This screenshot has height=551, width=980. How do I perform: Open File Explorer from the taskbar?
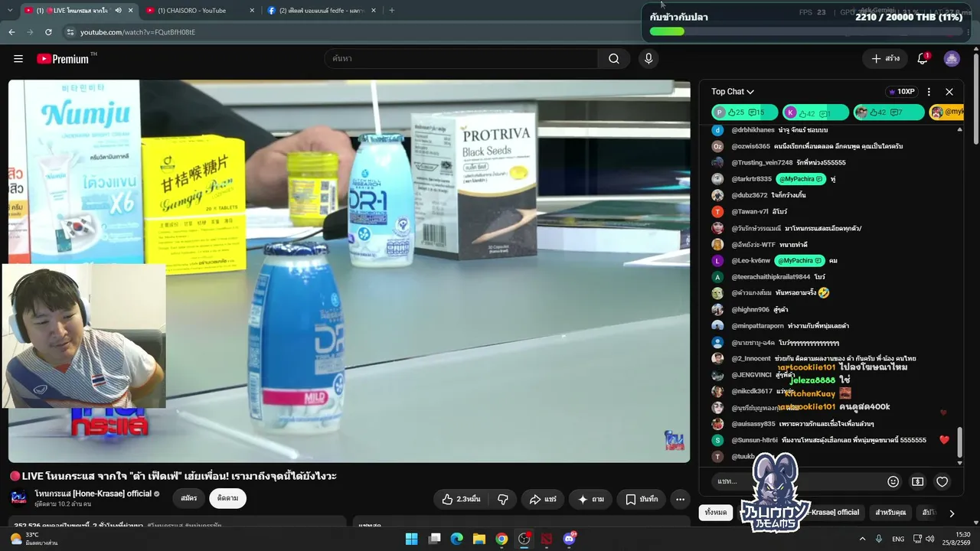click(x=479, y=539)
